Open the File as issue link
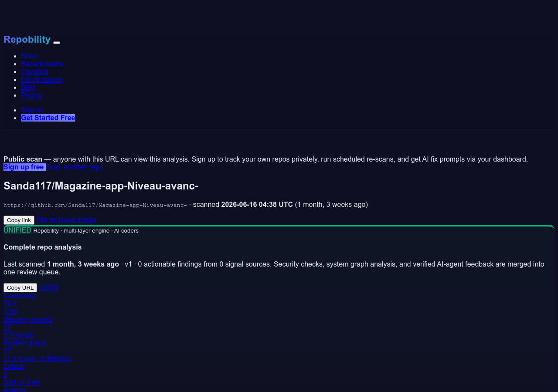 [x=56, y=220]
